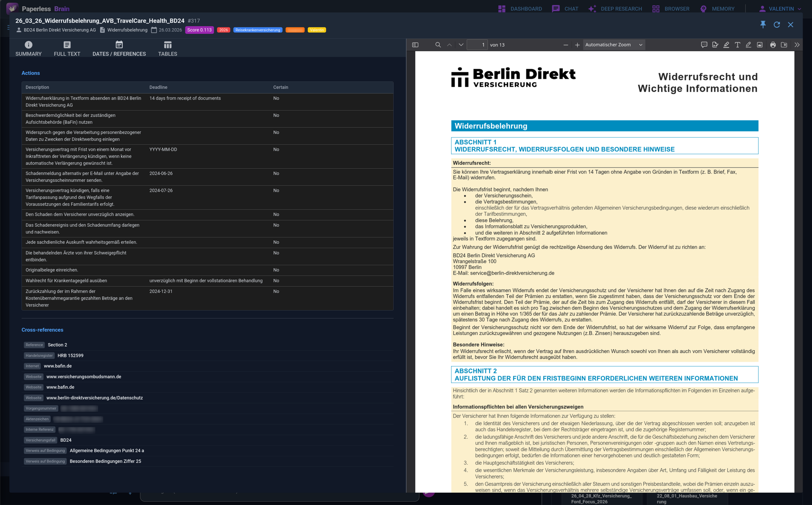
Task: Switch to DATES / REFERENCES tab
Action: click(119, 48)
